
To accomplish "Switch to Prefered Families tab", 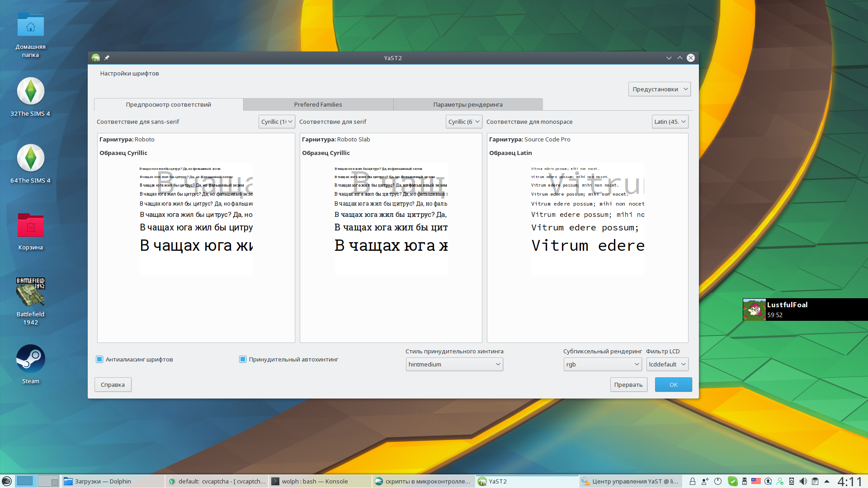I will [x=318, y=104].
